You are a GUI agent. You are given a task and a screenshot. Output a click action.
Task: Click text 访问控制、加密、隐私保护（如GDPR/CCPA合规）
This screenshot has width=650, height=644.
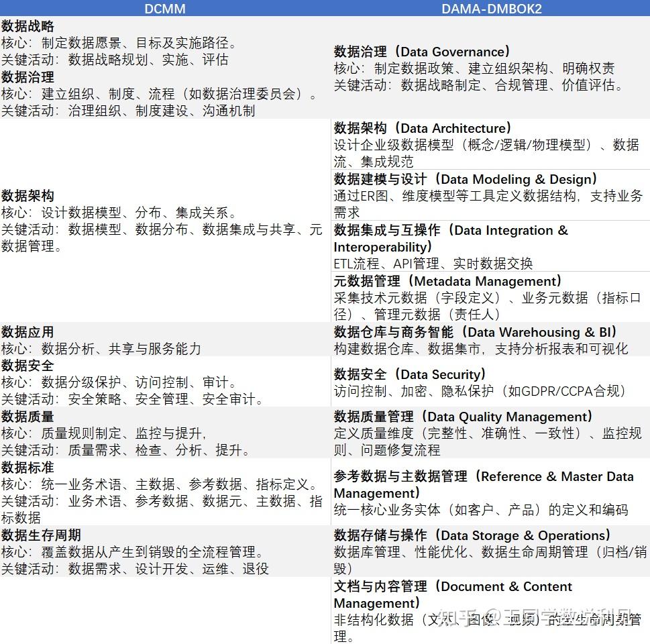click(x=480, y=391)
